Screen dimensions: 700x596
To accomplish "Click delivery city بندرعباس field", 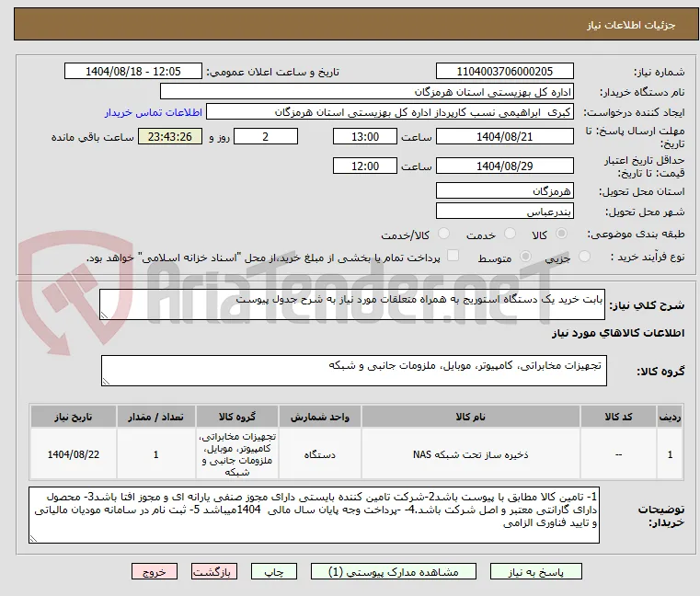I will coord(504,212).
